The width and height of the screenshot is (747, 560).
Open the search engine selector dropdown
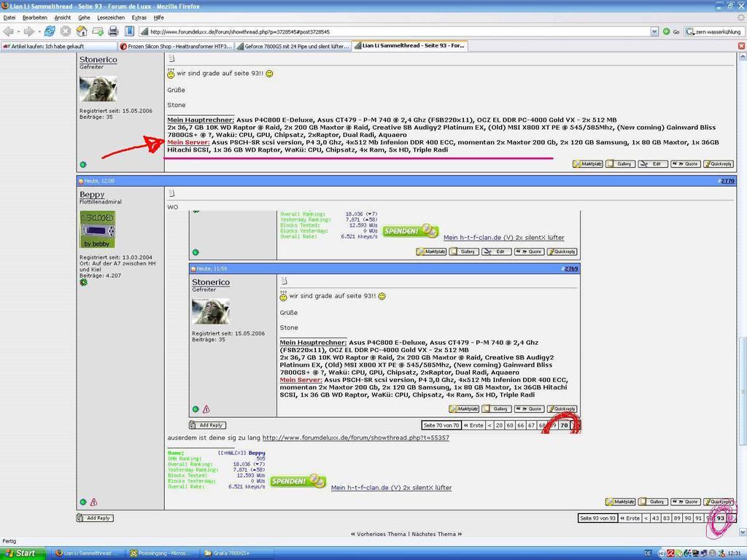coord(689,32)
